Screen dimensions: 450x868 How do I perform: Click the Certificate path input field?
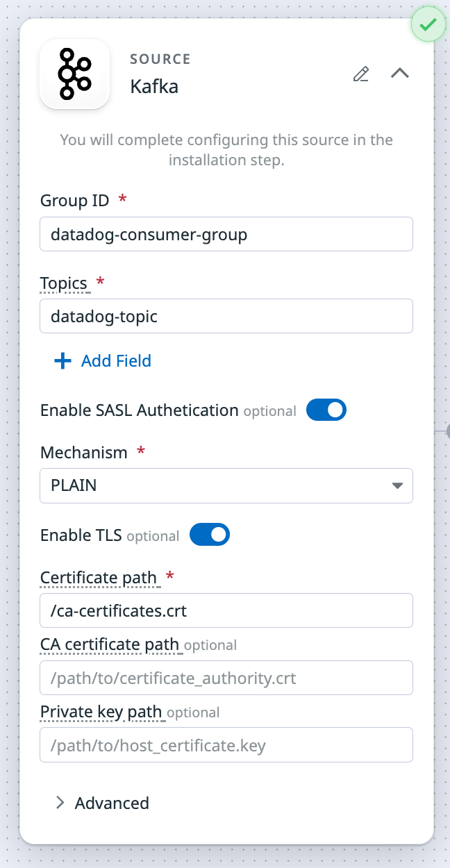[226, 610]
